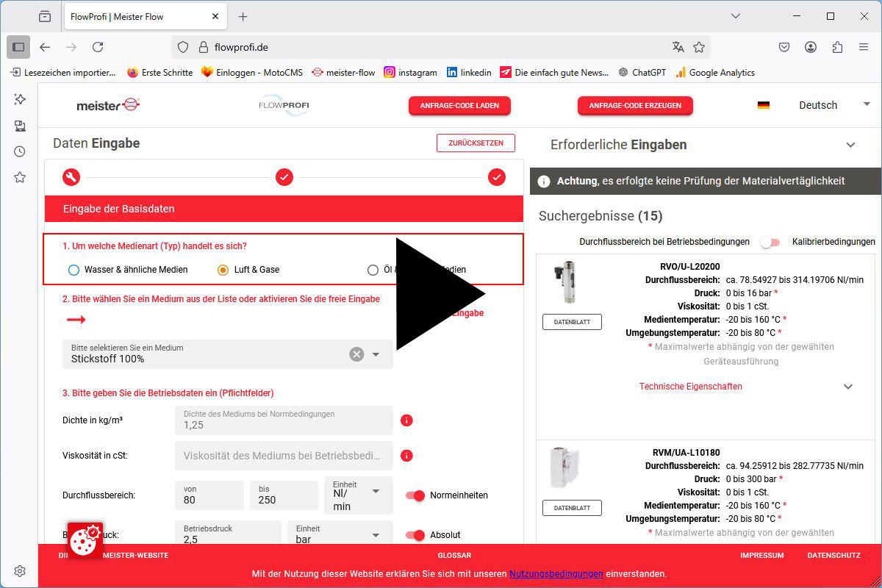This screenshot has height=588, width=882.
Task: Toggle the Normeinheiten switch
Action: point(415,495)
